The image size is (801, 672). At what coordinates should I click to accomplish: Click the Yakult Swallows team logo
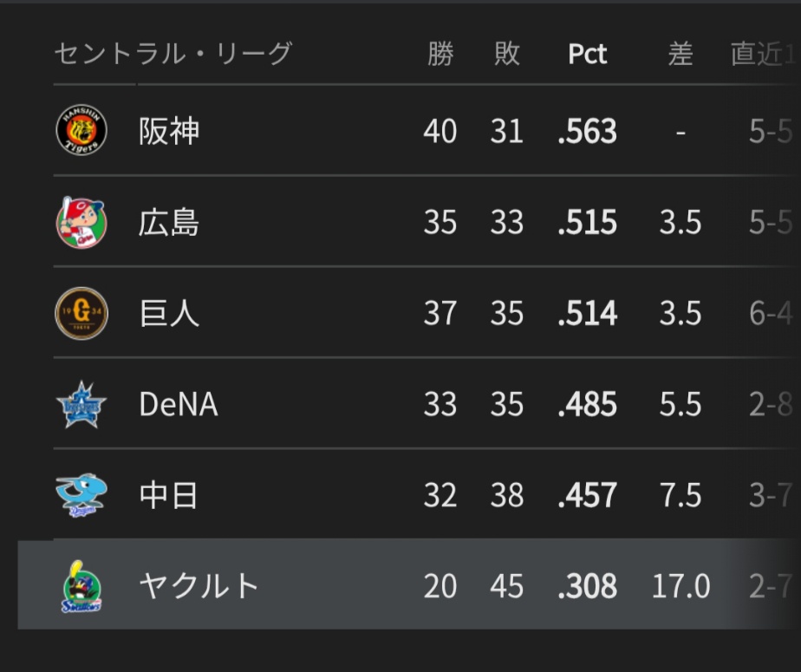[x=81, y=586]
